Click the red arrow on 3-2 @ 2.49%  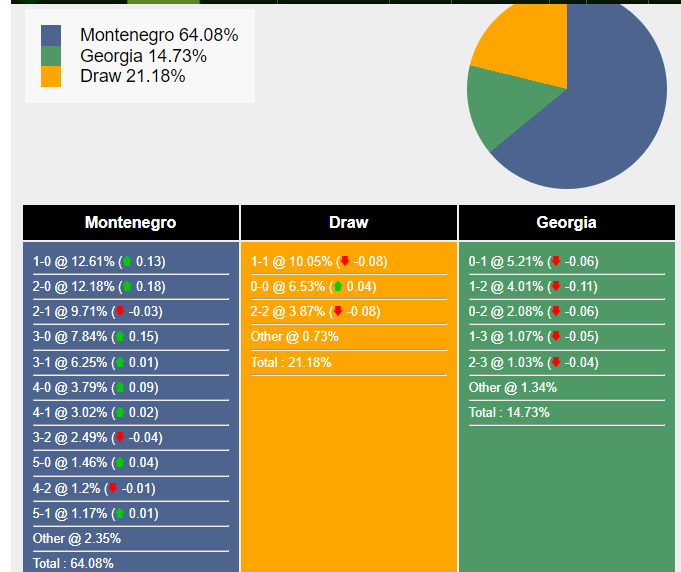[120, 437]
